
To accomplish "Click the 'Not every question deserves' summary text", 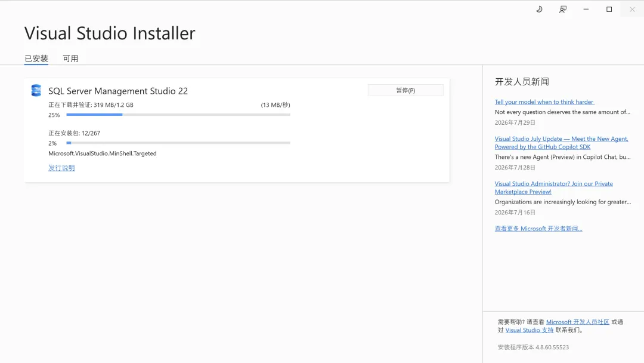I will (x=562, y=112).
